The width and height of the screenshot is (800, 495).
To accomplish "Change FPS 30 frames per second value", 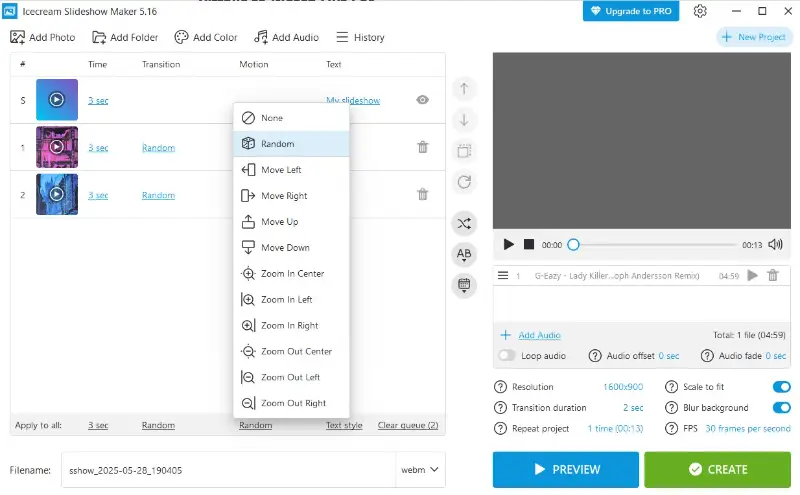I will (x=747, y=429).
